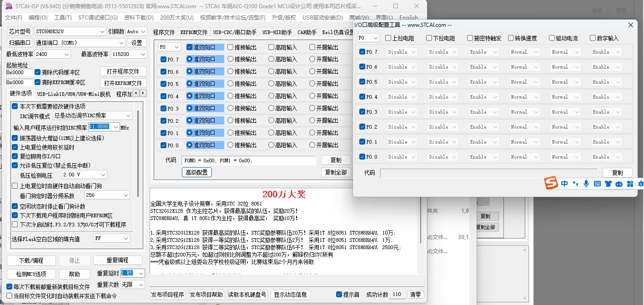Viewport: 644px width, 305px height.
Task: Select 推挽输出 radio for P0.7
Action: click(231, 59)
